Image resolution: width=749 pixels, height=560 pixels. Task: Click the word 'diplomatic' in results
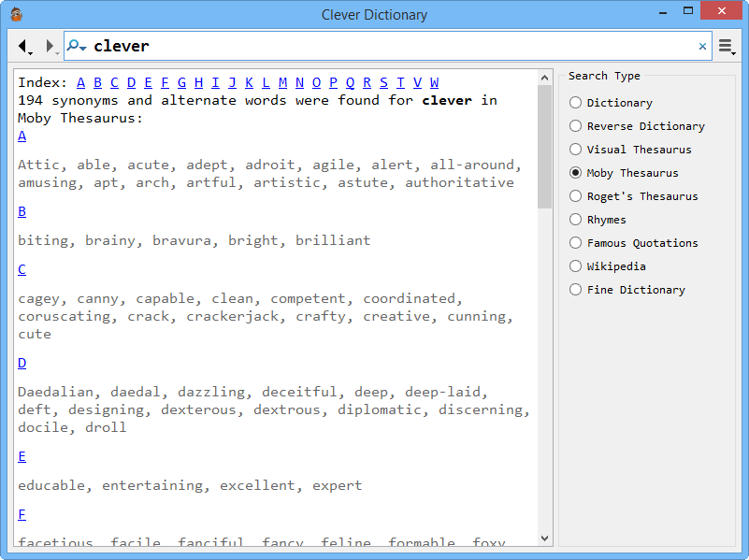380,409
